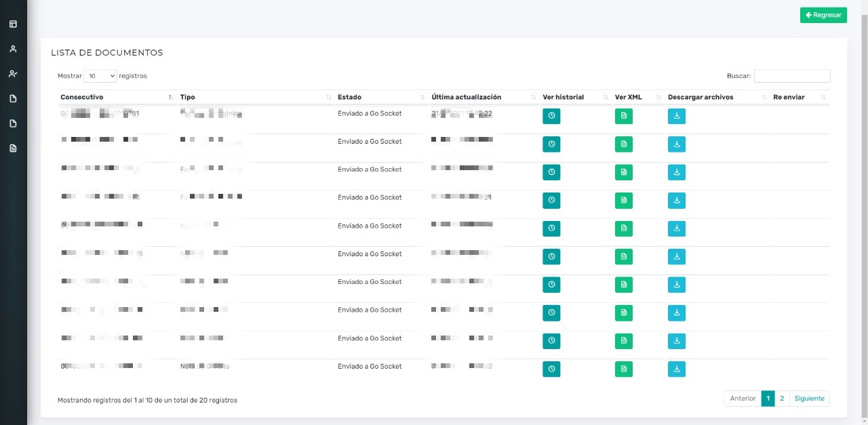
Task: Open the upper blank file icon in the sidebar
Action: point(13,99)
